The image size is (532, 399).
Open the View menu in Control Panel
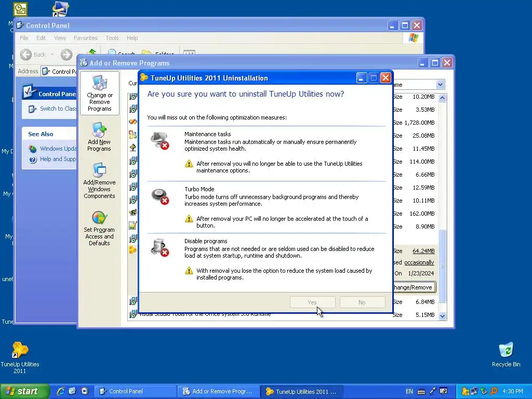(x=60, y=38)
